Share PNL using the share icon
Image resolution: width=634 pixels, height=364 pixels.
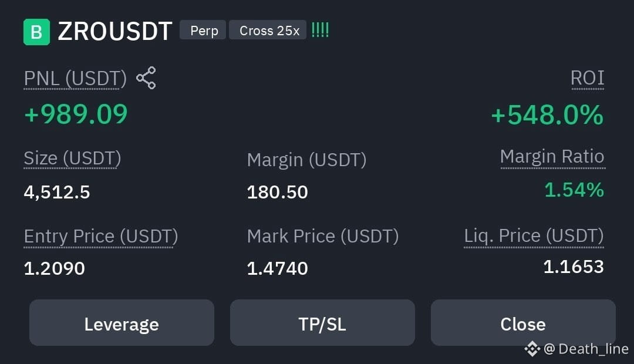click(146, 77)
